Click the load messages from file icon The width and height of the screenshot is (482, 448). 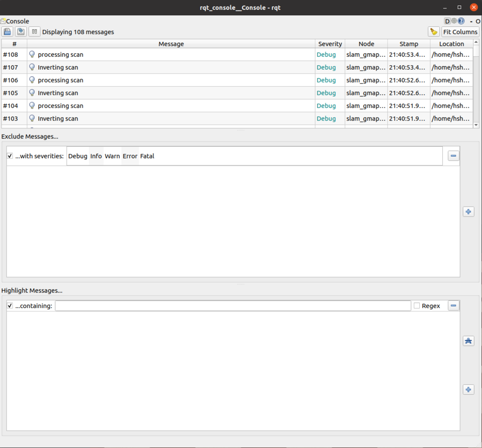click(7, 32)
